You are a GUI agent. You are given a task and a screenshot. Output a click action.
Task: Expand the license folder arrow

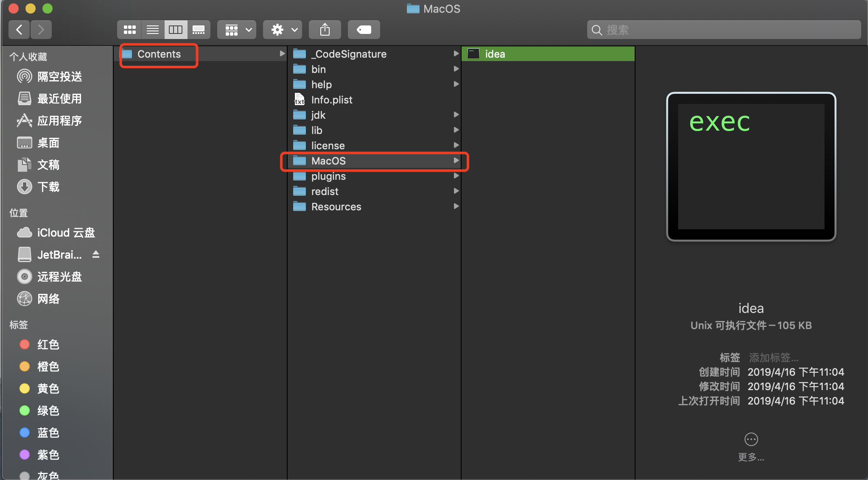click(456, 145)
